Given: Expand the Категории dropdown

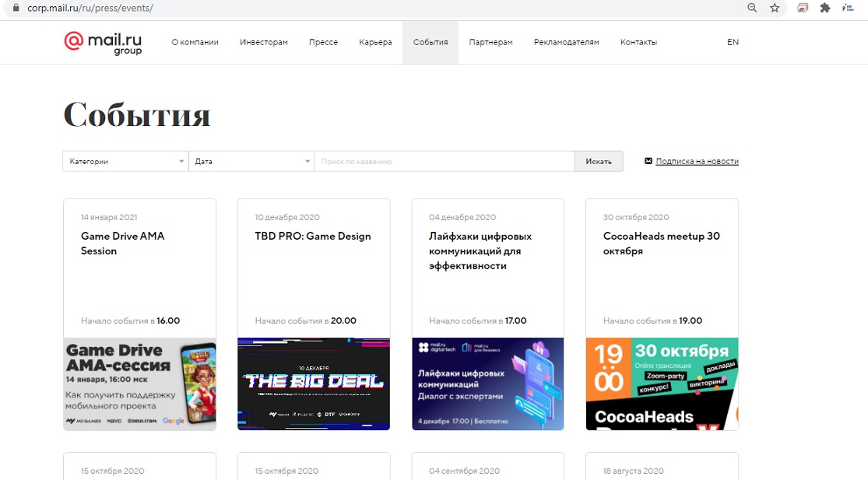Looking at the screenshot, I should (125, 162).
